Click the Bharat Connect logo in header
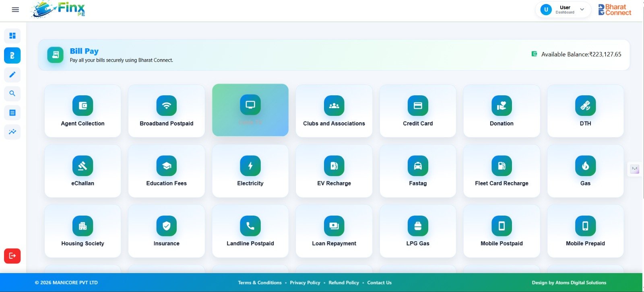The width and height of the screenshot is (644, 292). click(615, 10)
